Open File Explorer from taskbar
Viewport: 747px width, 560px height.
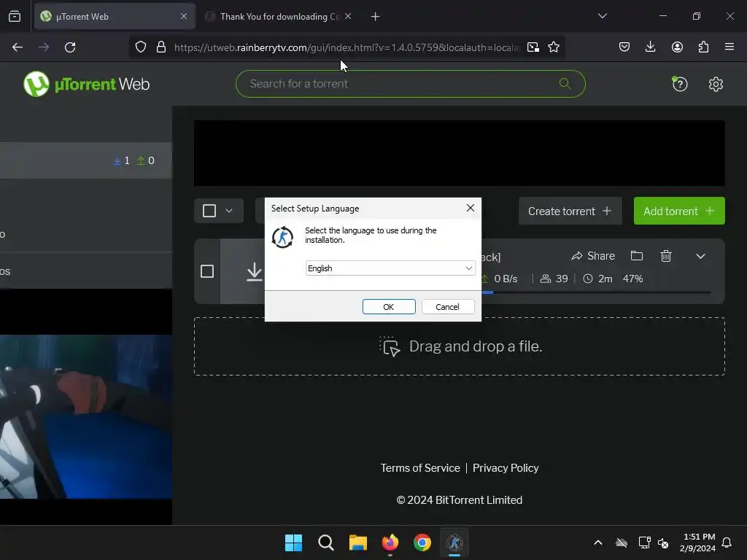(357, 542)
